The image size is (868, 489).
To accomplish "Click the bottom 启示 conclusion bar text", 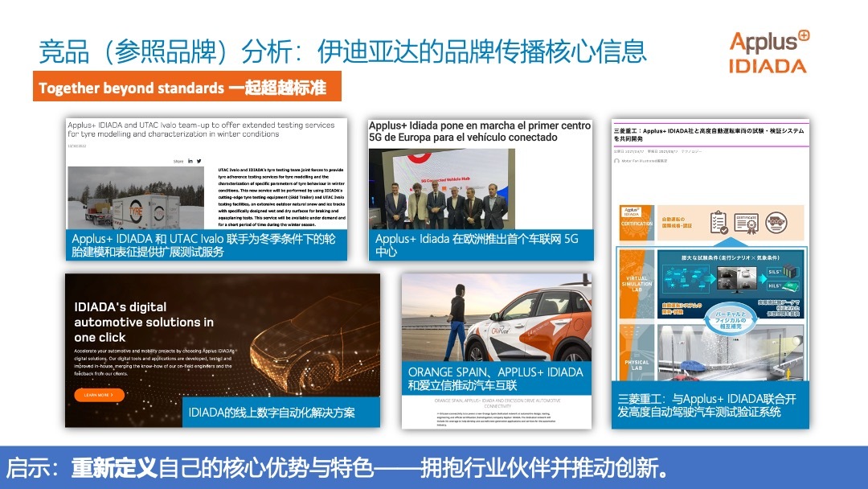I will (337, 468).
